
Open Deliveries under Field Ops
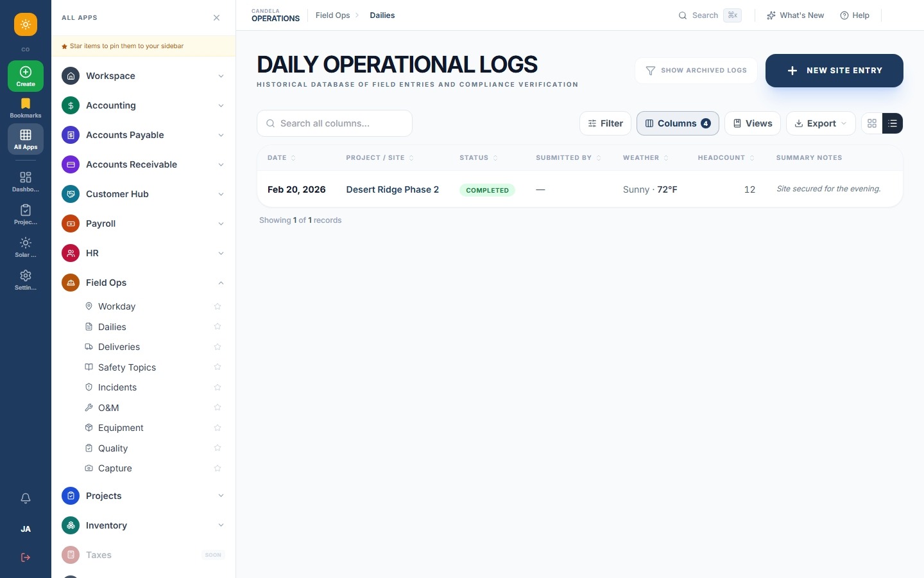(119, 347)
